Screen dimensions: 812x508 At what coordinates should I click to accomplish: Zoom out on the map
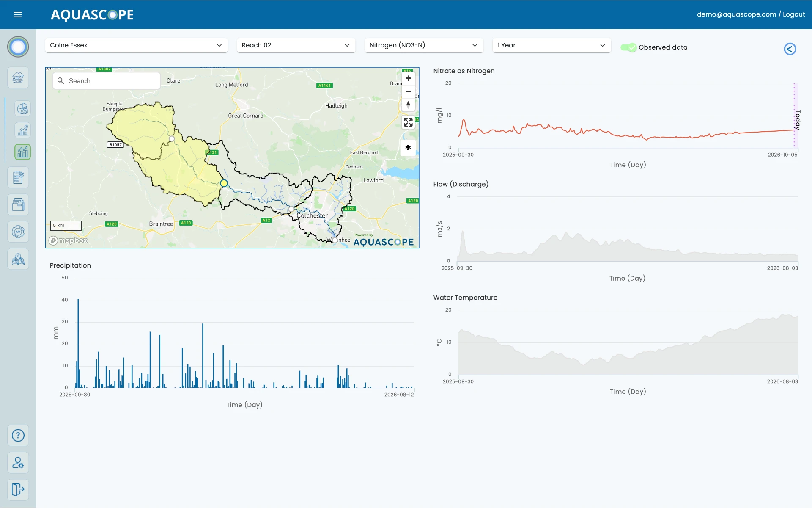tap(408, 91)
